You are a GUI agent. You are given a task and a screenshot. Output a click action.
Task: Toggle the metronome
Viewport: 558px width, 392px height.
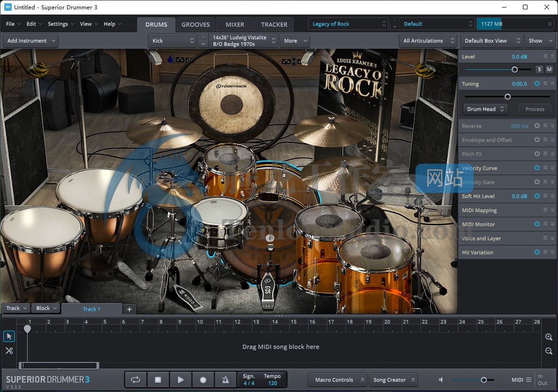pyautogui.click(x=225, y=379)
